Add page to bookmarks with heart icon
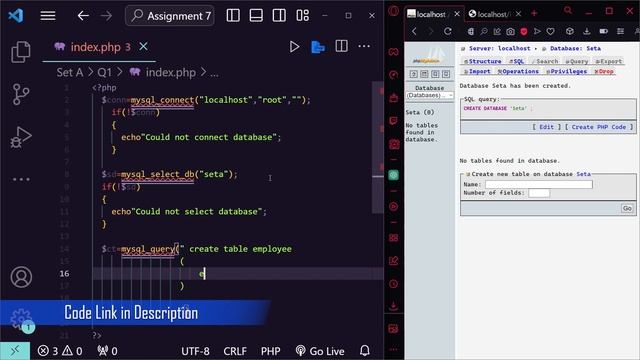Viewport: 640px width, 360px height. tap(550, 31)
